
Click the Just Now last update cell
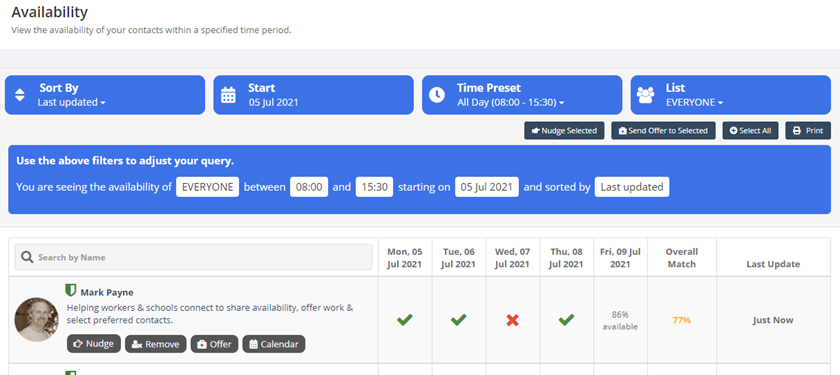pyautogui.click(x=773, y=320)
